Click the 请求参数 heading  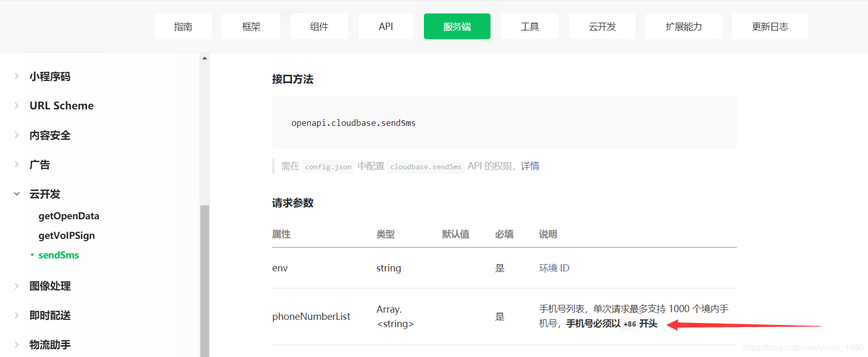tap(293, 203)
